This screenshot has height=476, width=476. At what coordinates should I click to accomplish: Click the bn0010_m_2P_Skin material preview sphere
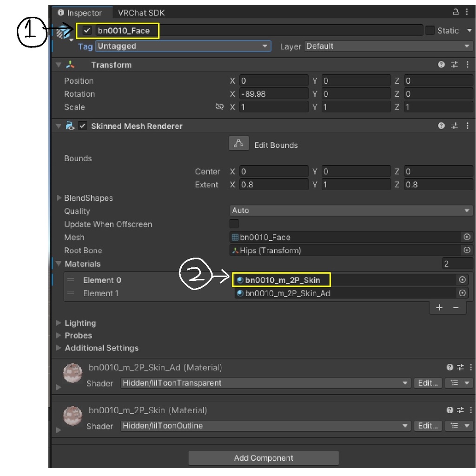coord(72,416)
